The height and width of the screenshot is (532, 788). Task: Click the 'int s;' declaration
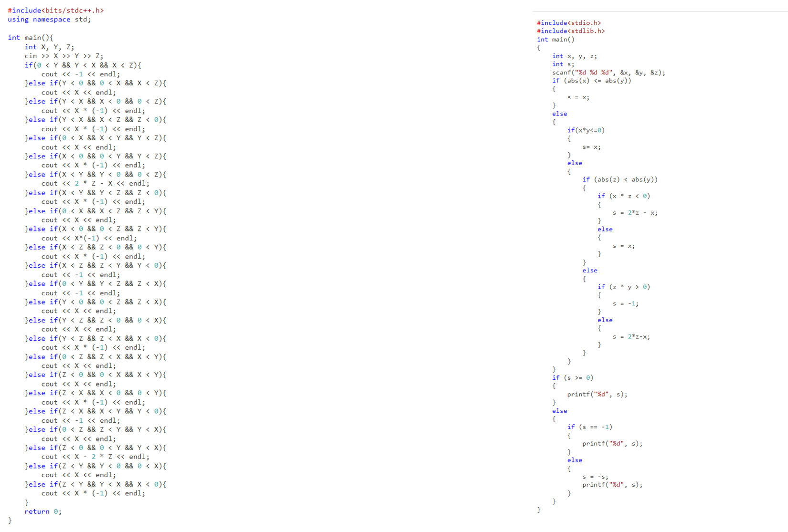pos(564,64)
